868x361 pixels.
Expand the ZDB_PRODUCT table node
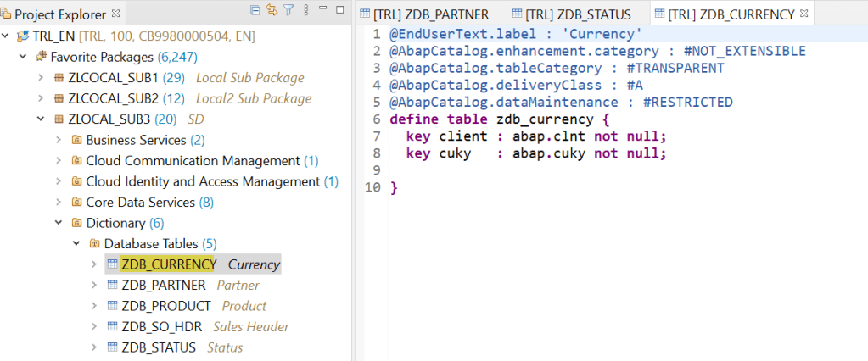(x=95, y=306)
